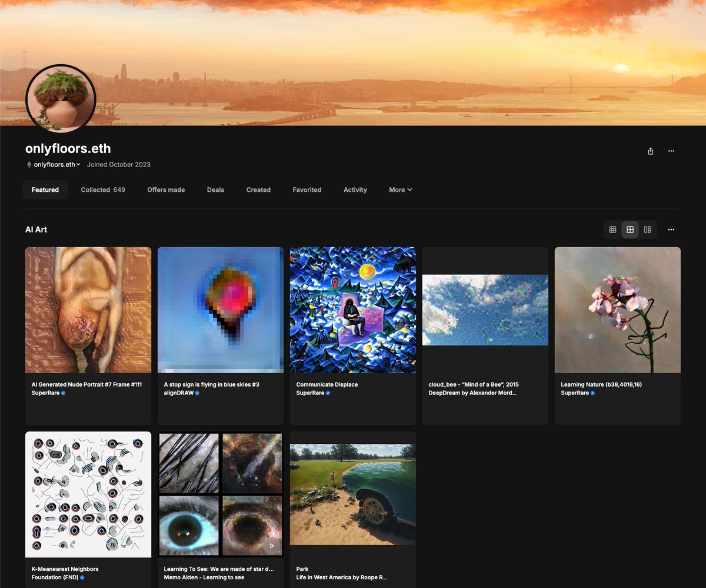Click the title 'A stop sign is flying in blue skies #3'

point(211,384)
